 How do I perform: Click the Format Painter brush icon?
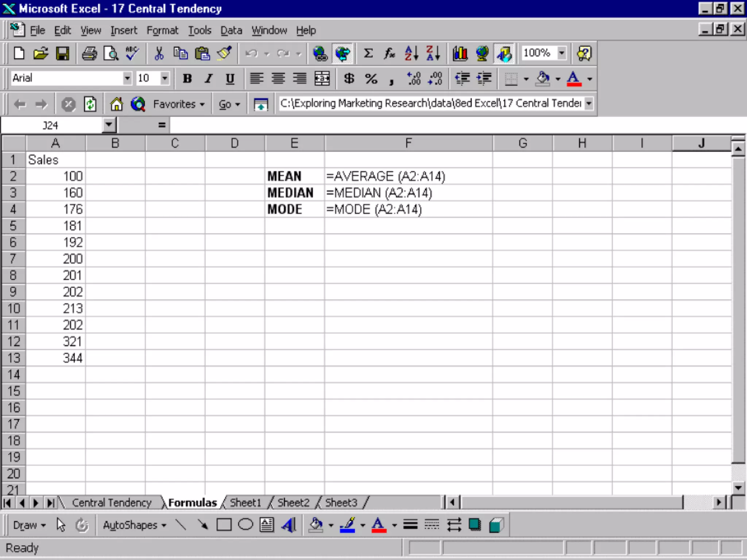pyautogui.click(x=224, y=53)
